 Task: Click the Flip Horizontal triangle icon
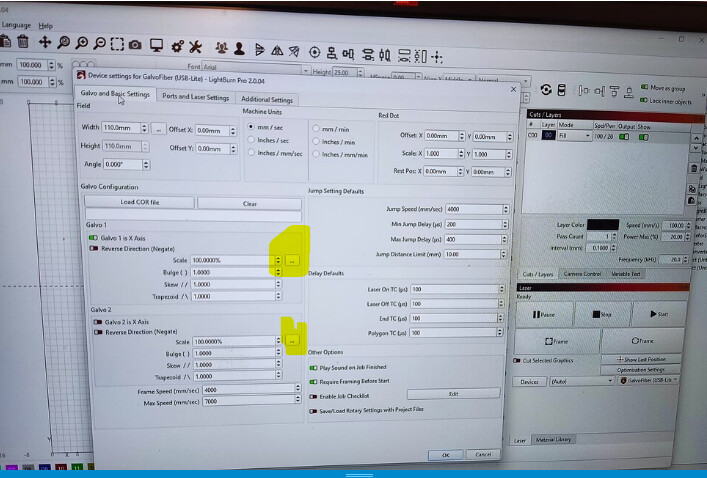click(x=260, y=50)
